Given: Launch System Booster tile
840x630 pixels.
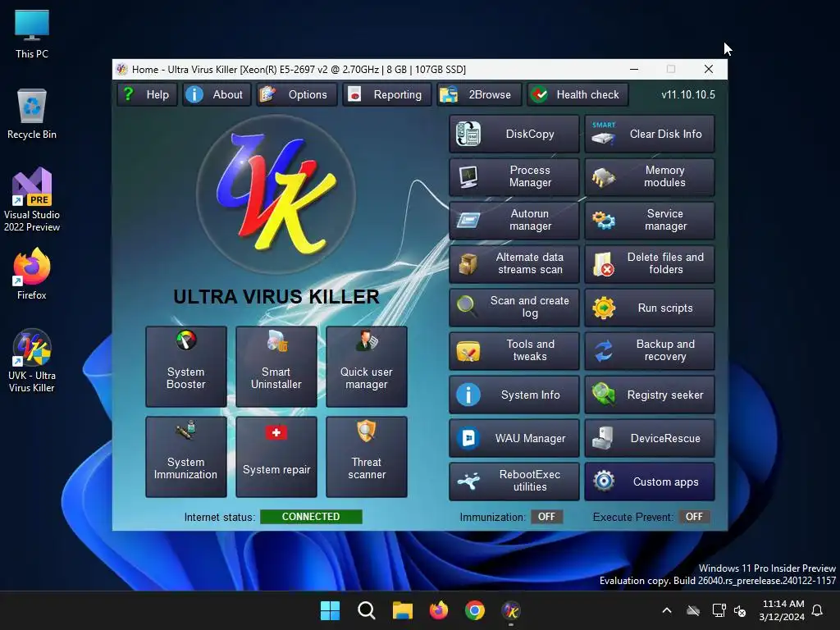Looking at the screenshot, I should pyautogui.click(x=186, y=367).
